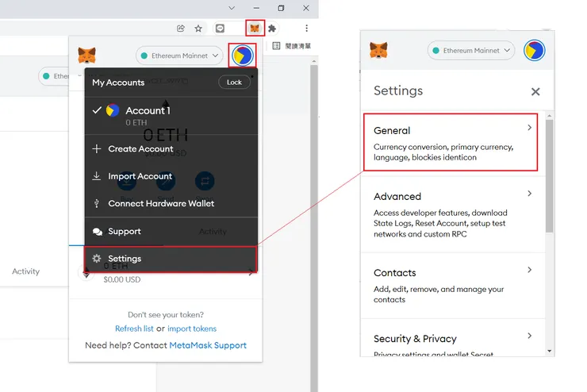
Task: Select Account 1 in My Accounts
Action: [171, 115]
